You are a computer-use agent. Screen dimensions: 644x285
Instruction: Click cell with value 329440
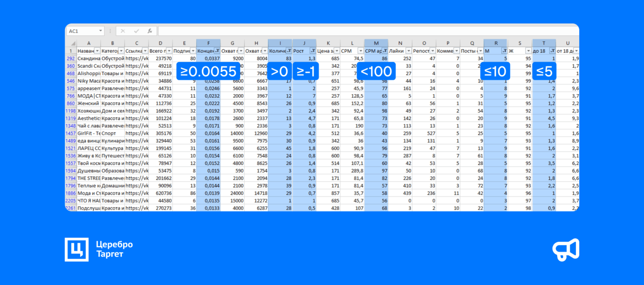[160, 141]
